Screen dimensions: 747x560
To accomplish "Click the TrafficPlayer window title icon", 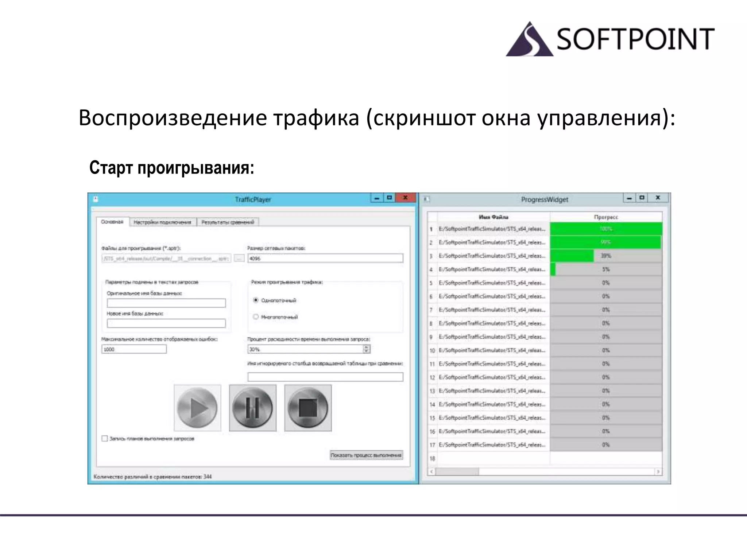I will (96, 199).
